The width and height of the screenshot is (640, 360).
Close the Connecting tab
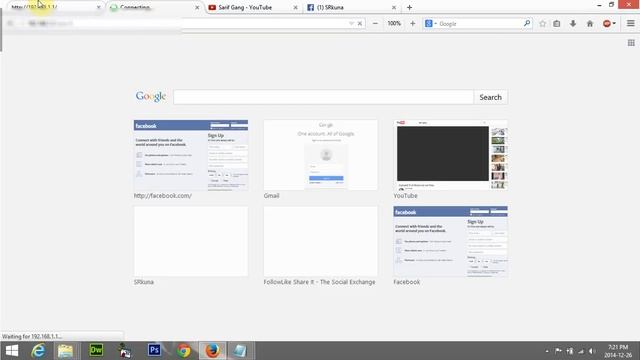(x=197, y=7)
